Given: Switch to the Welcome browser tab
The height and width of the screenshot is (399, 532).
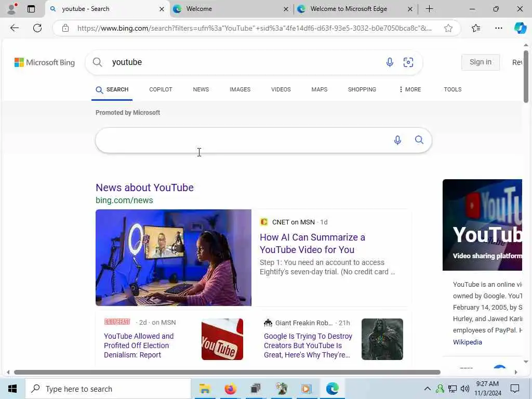Looking at the screenshot, I should 231,9.
